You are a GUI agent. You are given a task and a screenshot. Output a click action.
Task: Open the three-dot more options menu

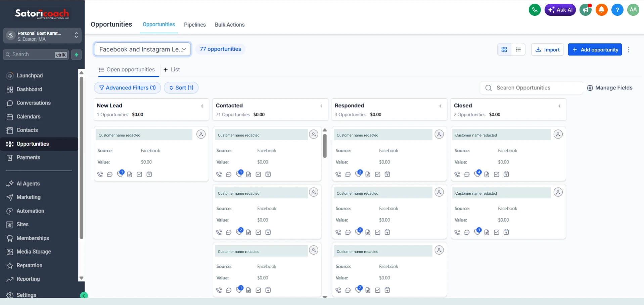(x=629, y=49)
